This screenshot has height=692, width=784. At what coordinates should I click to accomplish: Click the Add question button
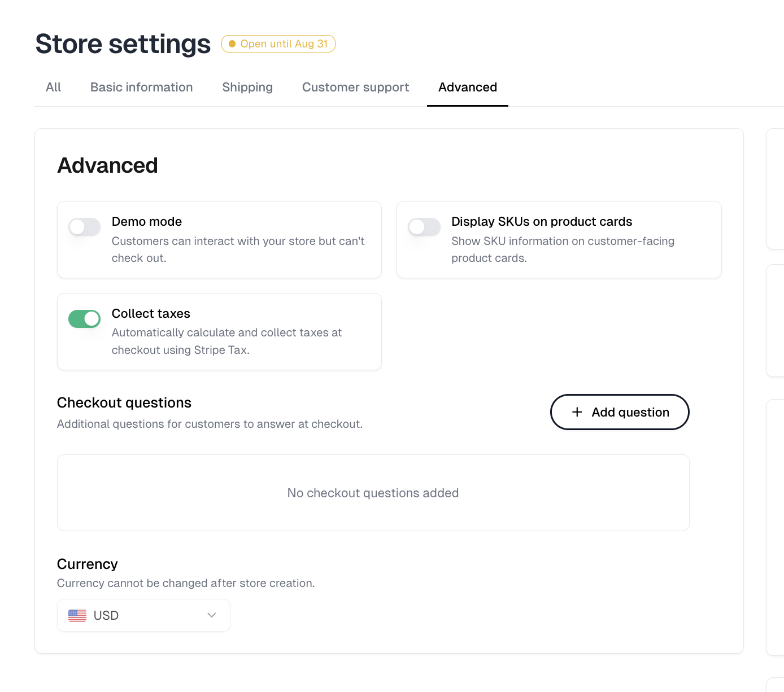click(620, 412)
